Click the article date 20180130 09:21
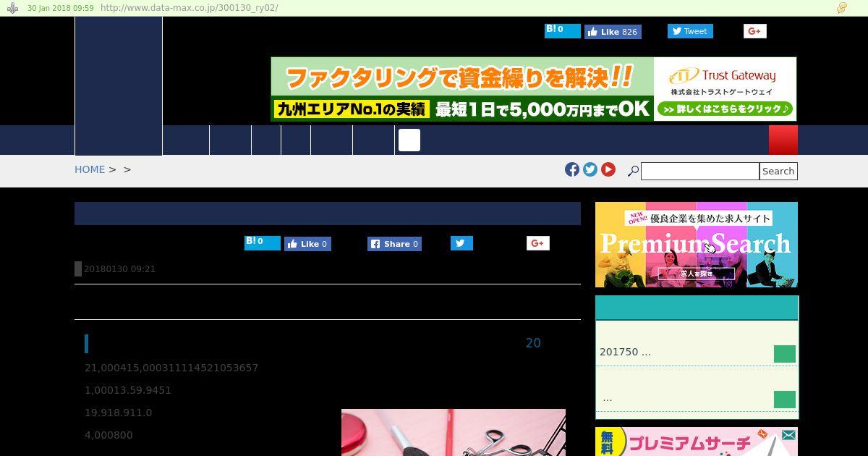The height and width of the screenshot is (456, 868). (119, 269)
